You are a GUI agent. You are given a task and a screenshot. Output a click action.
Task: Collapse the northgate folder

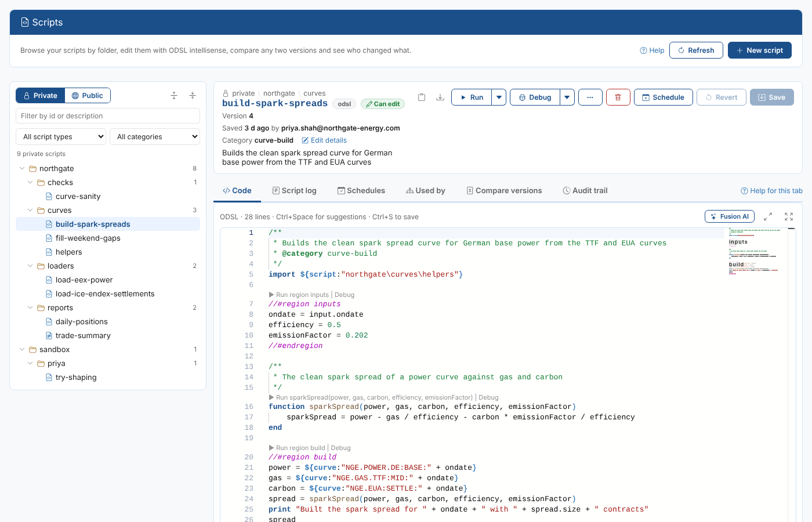(x=22, y=169)
